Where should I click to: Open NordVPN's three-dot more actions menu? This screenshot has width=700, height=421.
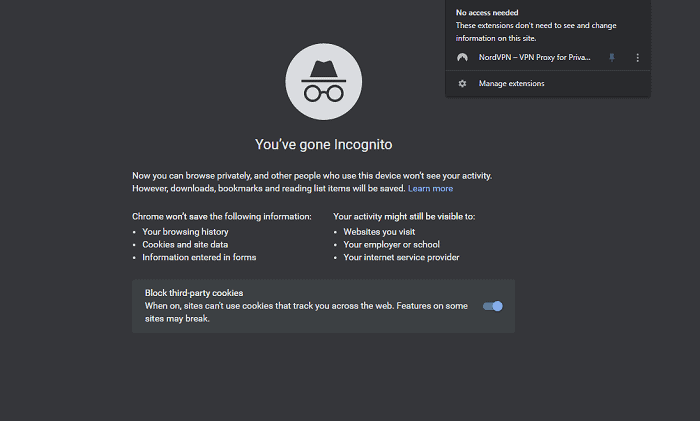pos(637,58)
